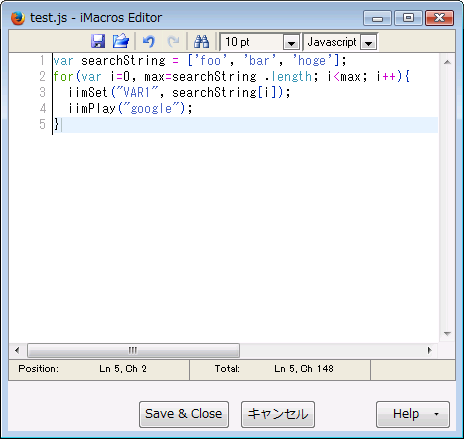
Task: Click the キャンセル button
Action: tap(278, 414)
